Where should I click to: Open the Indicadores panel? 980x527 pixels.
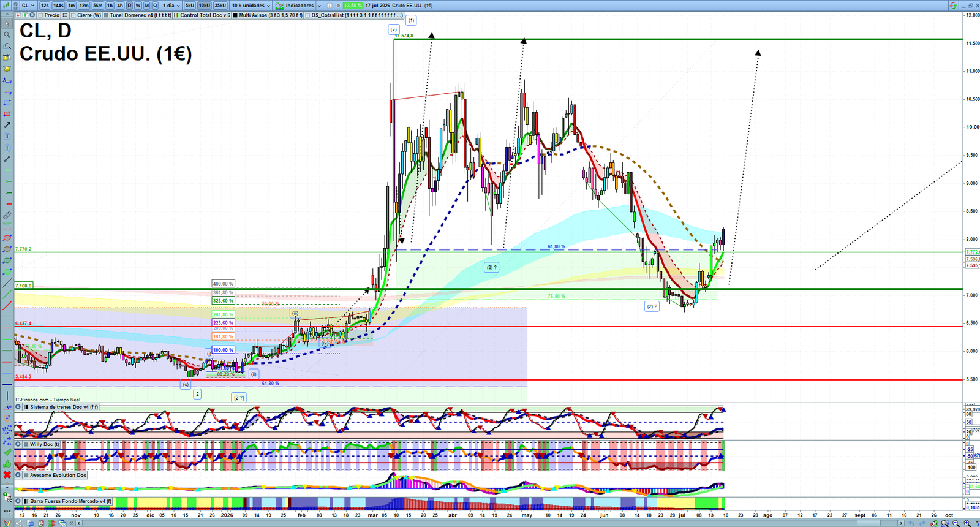tap(295, 5)
